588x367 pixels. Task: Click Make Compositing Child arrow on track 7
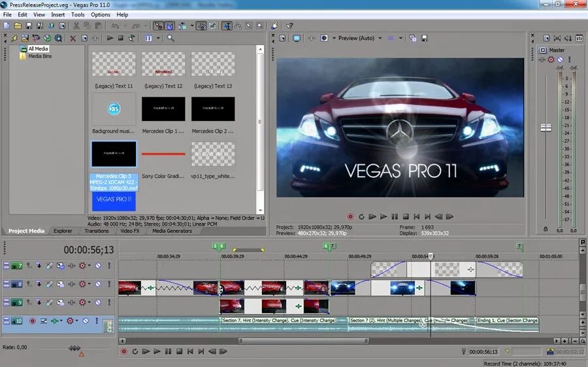(x=39, y=266)
